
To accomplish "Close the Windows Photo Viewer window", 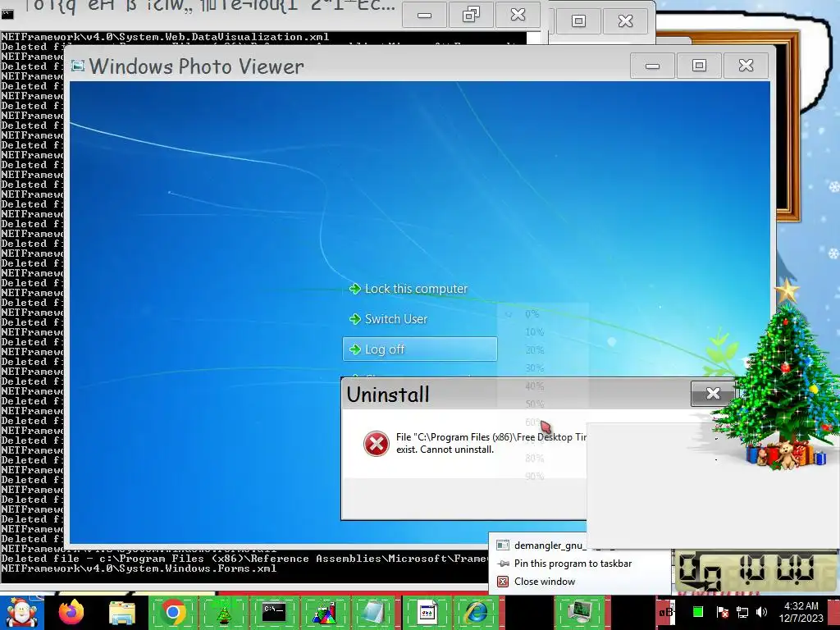I will click(x=746, y=66).
